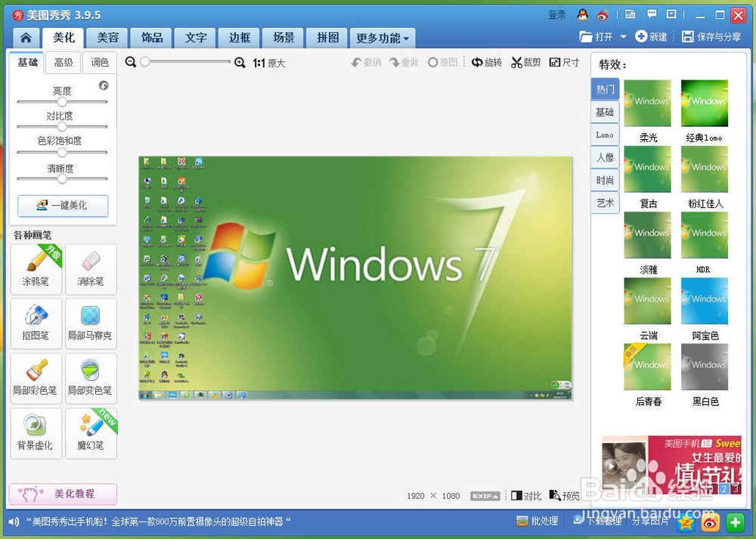Expand the 更多功能 dropdown menu

pyautogui.click(x=382, y=38)
